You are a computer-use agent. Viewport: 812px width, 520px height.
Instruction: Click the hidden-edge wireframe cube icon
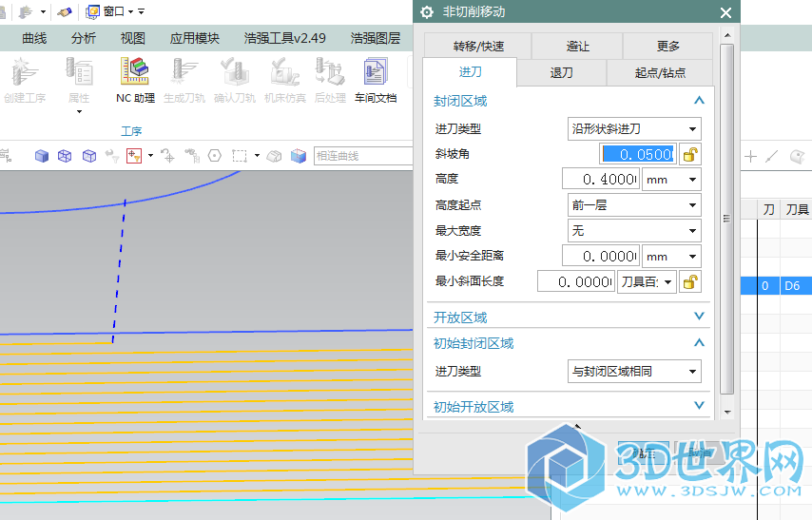(x=89, y=156)
